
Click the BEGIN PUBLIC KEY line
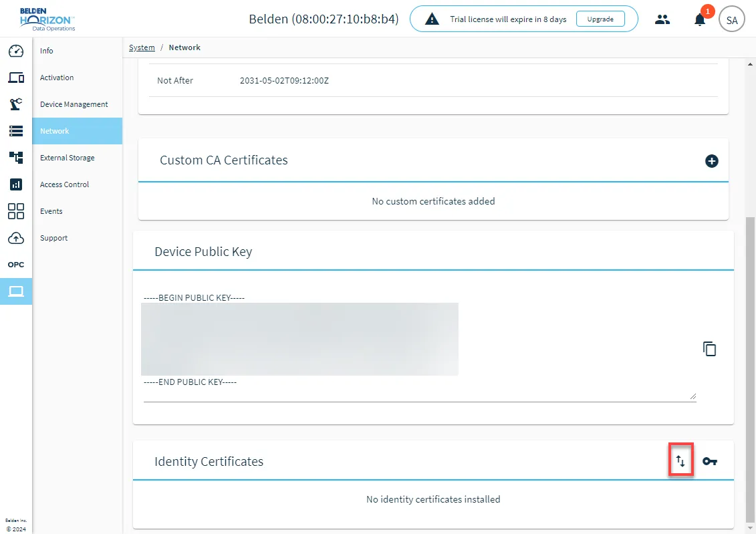(195, 298)
